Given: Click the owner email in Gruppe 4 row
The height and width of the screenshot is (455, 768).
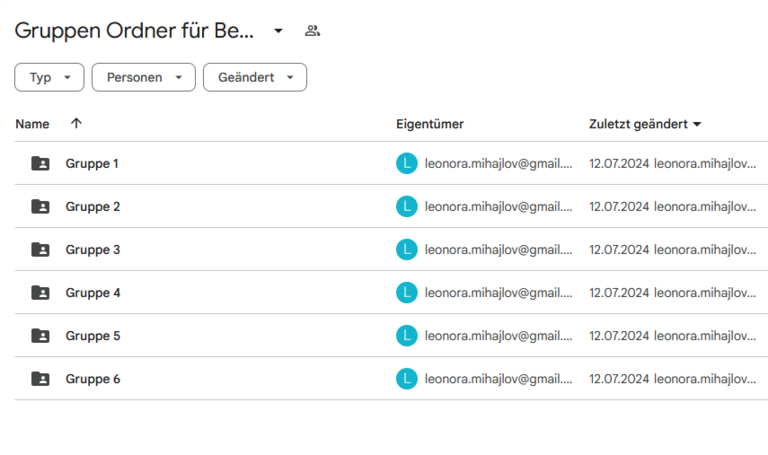Looking at the screenshot, I should click(x=498, y=293).
